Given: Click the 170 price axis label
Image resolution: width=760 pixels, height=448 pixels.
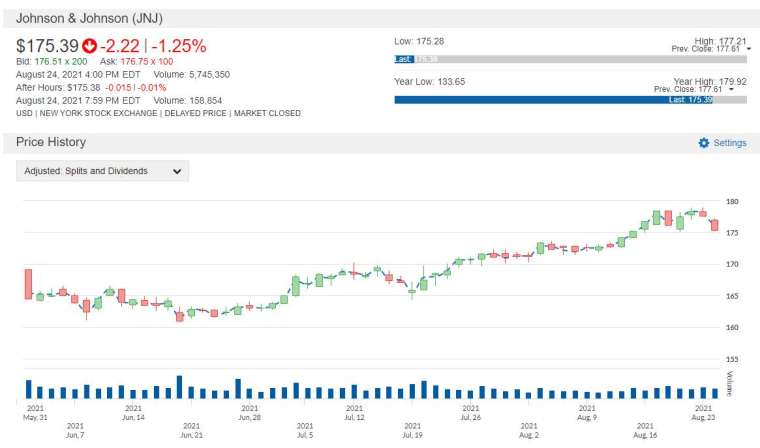Looking at the screenshot, I should tap(732, 264).
